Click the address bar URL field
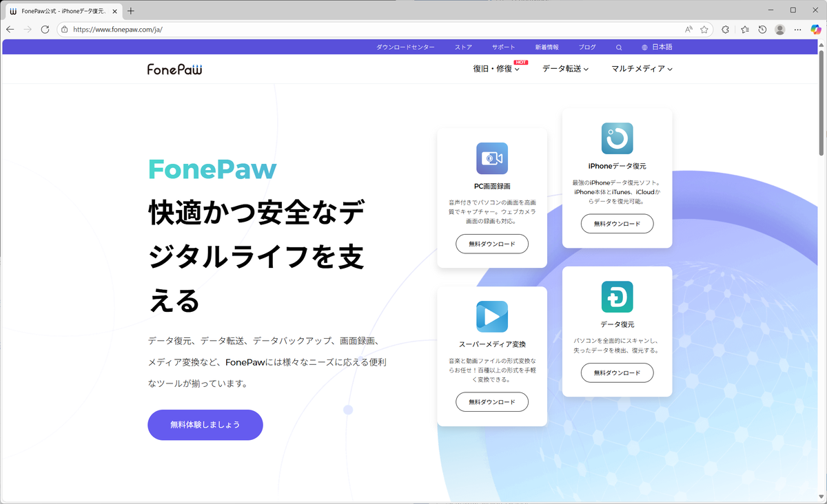Image resolution: width=827 pixels, height=504 pixels. tap(372, 30)
